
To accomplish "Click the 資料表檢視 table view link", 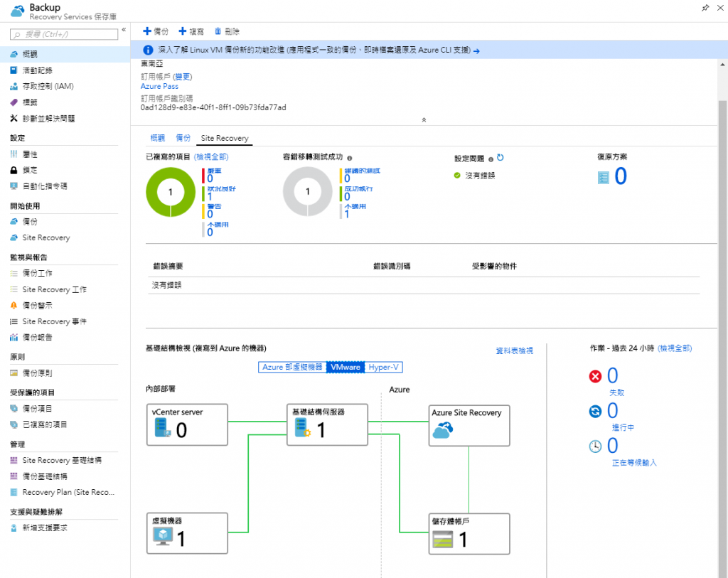I will click(515, 350).
